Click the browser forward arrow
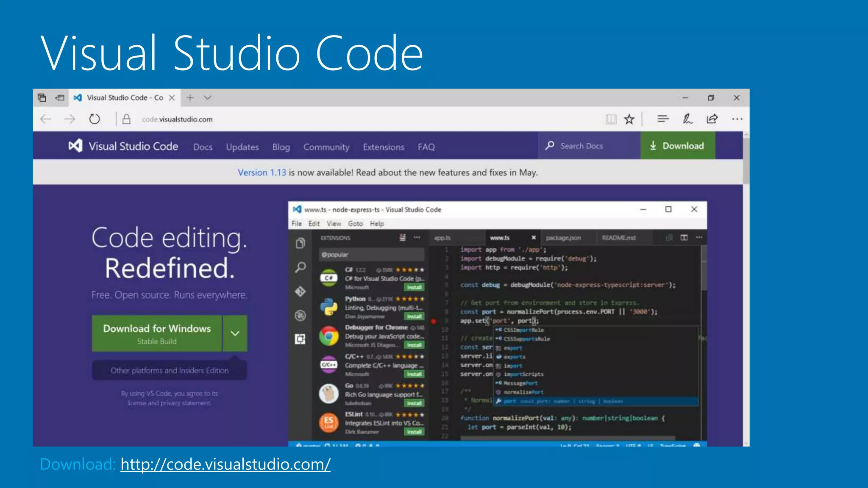Screen dimensions: 868x488 70,119
